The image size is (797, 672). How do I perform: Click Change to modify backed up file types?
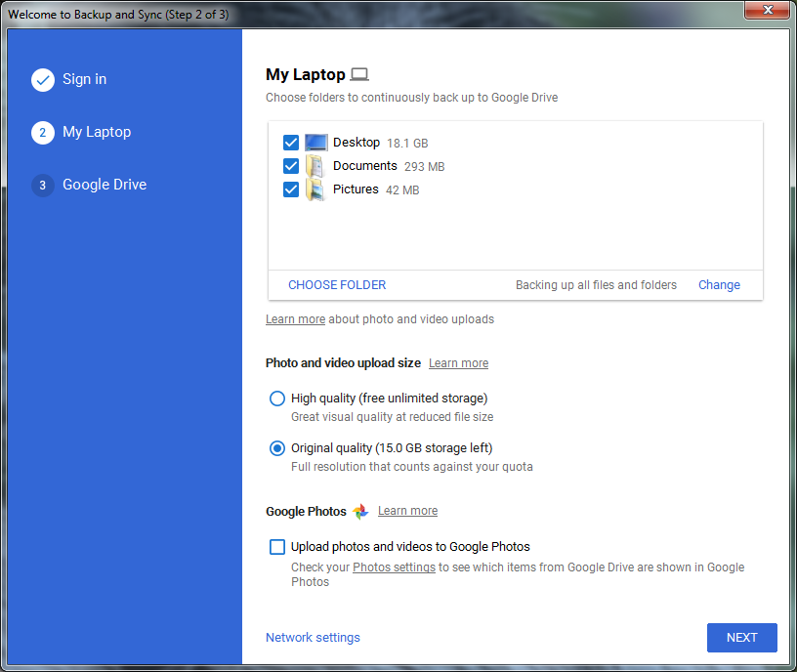point(719,284)
